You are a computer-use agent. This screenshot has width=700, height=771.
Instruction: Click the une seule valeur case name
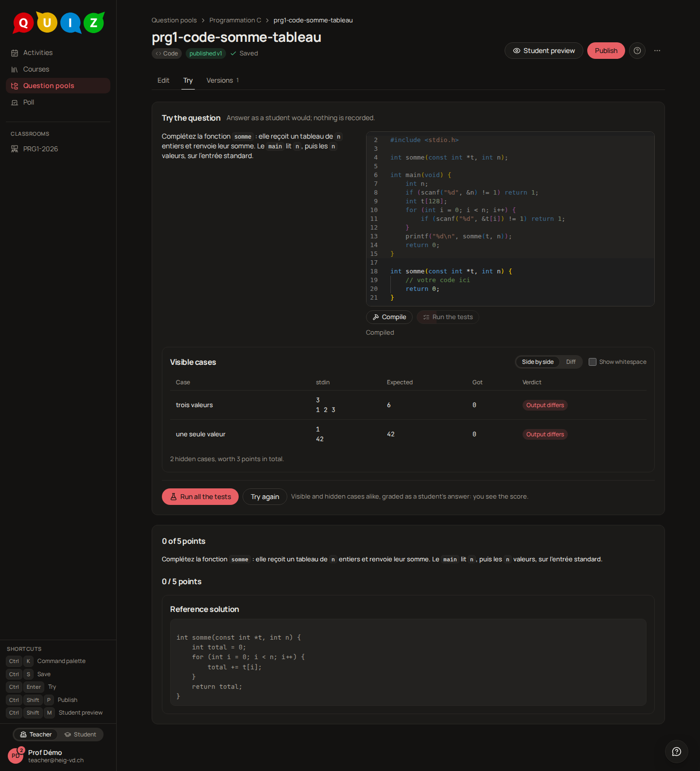(x=201, y=434)
